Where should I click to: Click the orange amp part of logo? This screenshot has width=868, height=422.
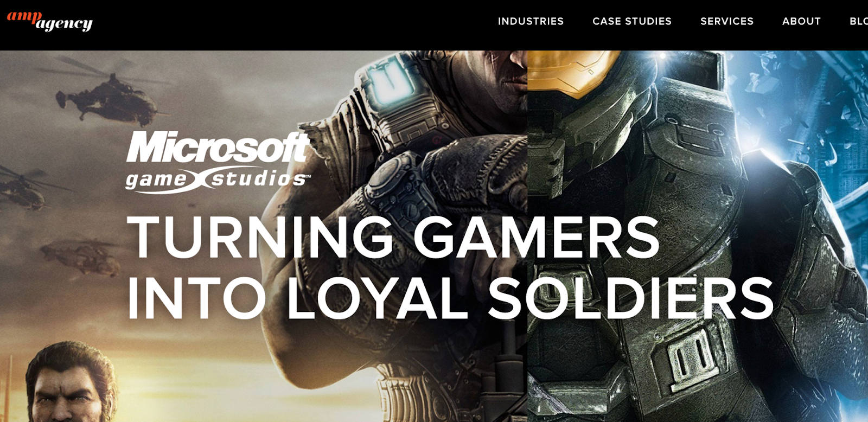(24, 16)
